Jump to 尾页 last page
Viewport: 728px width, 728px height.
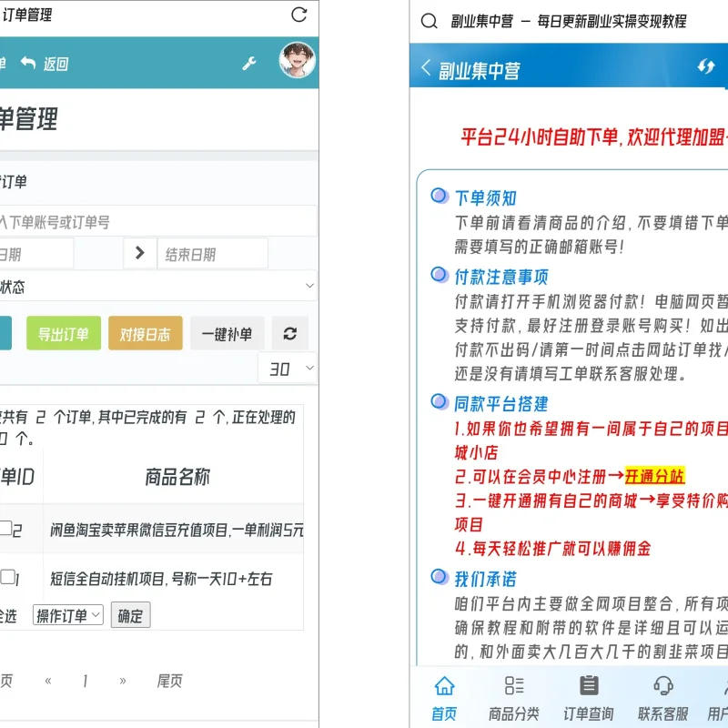click(170, 681)
